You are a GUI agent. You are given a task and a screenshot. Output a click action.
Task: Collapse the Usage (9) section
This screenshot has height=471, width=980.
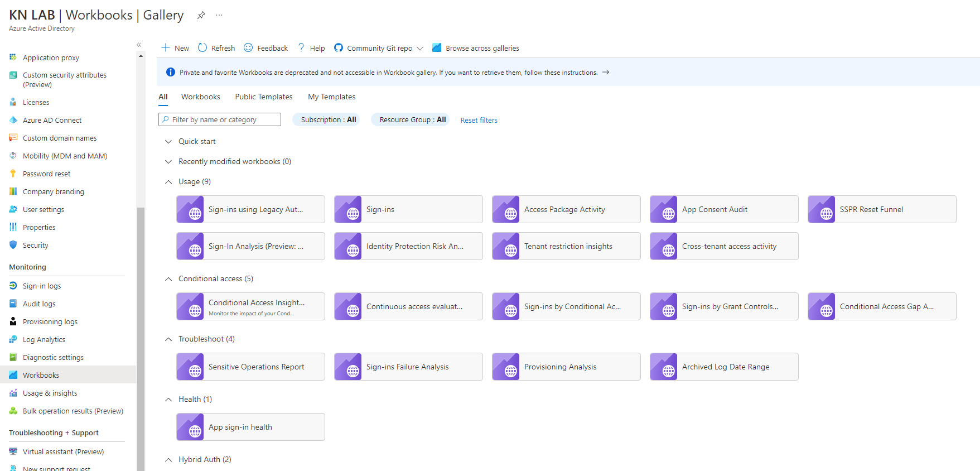coord(168,182)
